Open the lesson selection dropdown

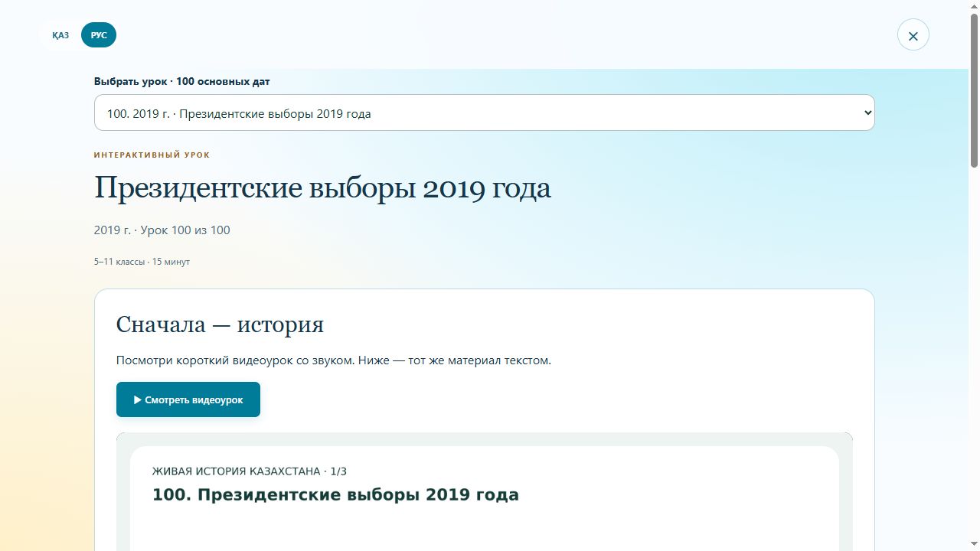point(485,112)
